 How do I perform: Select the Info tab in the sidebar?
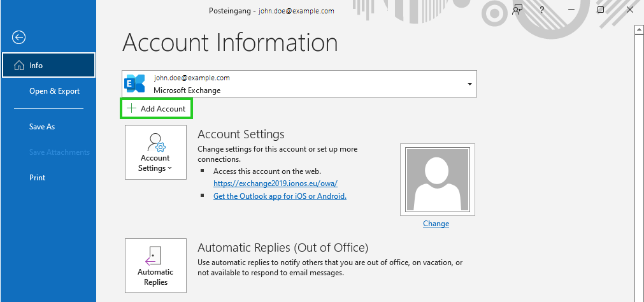pyautogui.click(x=48, y=65)
